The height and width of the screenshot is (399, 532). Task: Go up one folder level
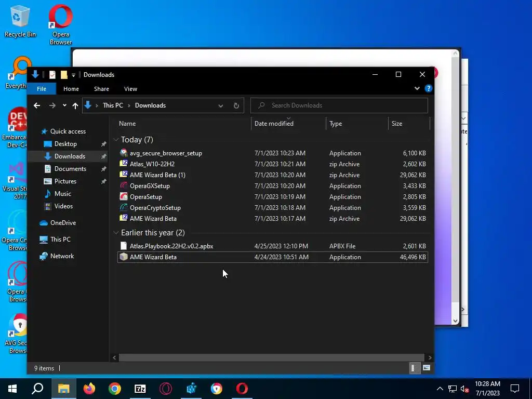point(75,105)
